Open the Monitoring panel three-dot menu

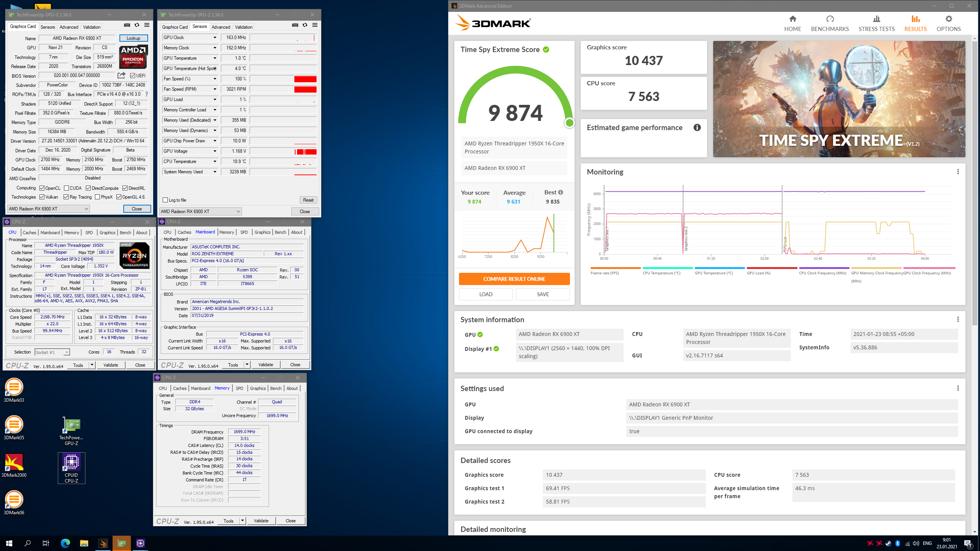pos(958,172)
